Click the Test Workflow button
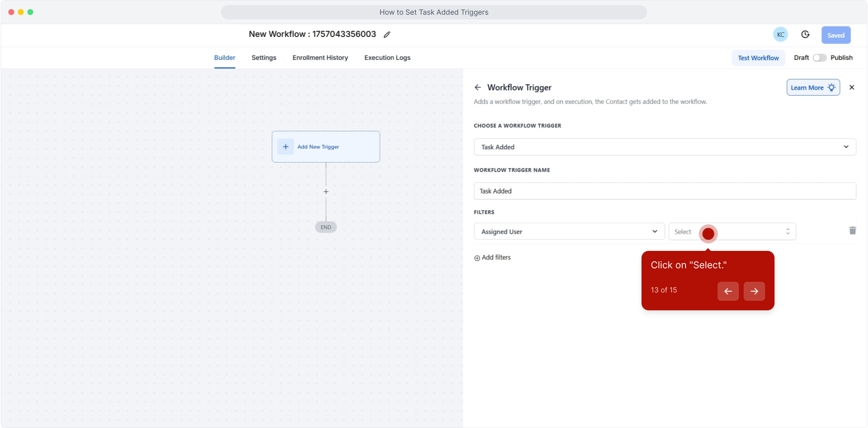This screenshot has height=428, width=868. point(758,58)
